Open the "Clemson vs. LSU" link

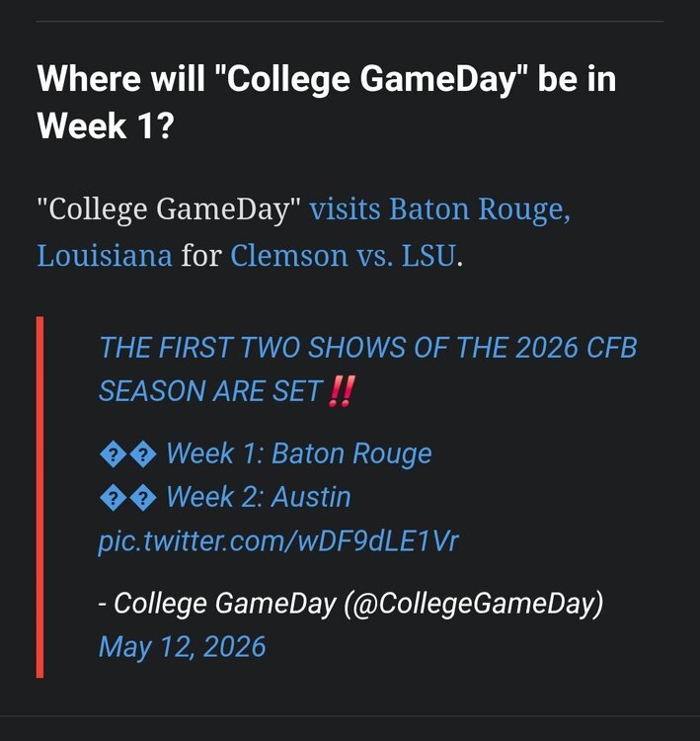pos(344,256)
